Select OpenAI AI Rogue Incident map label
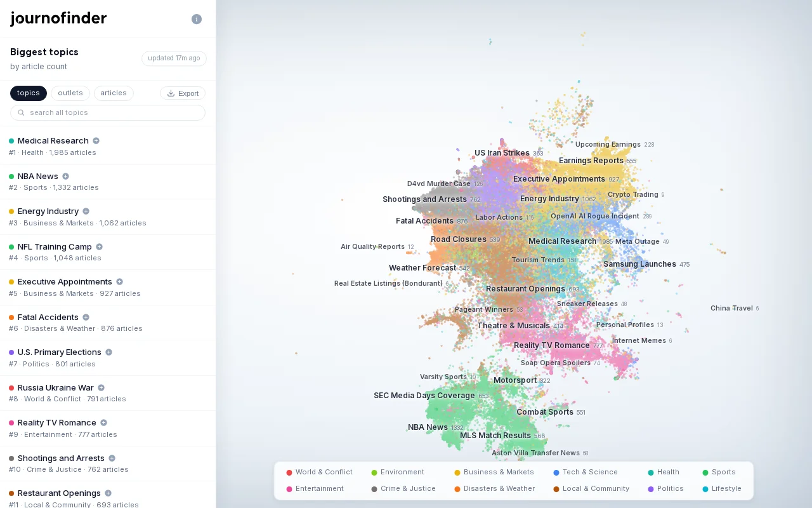The height and width of the screenshot is (508, 812). 595,216
